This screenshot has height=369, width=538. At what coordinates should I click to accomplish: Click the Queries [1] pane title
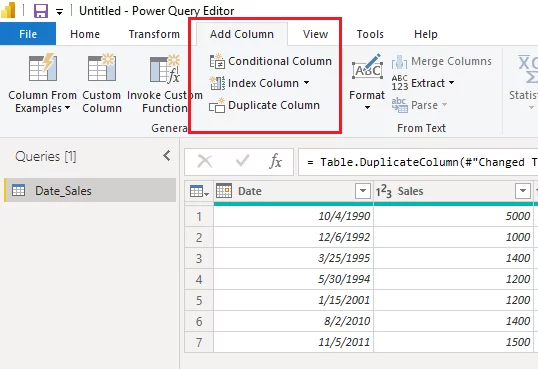coord(46,157)
